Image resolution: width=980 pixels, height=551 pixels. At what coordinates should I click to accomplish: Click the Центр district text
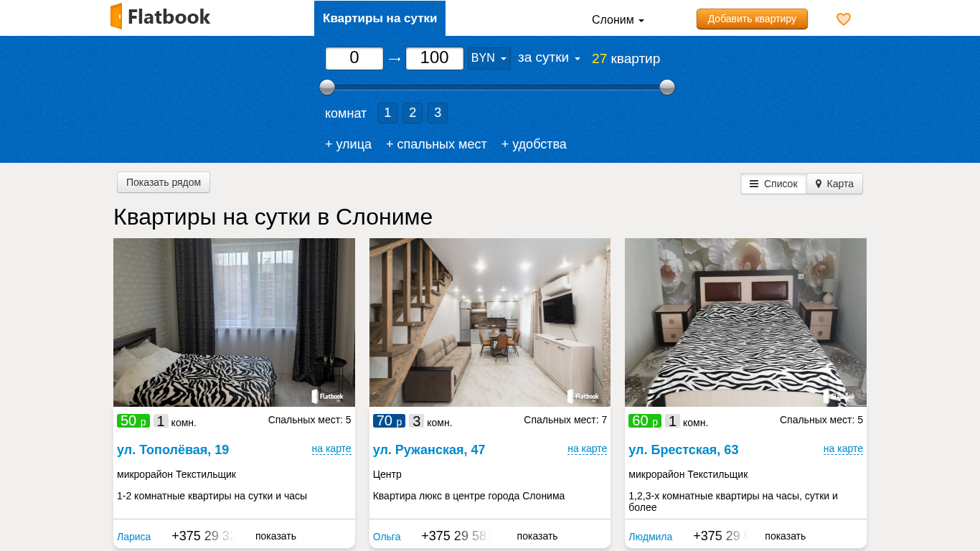coord(387,474)
